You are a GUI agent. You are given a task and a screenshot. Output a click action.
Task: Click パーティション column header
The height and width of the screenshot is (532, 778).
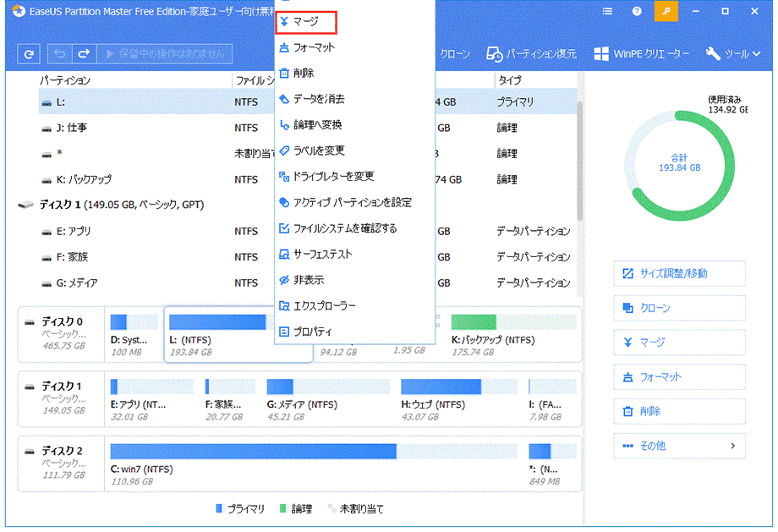click(x=65, y=80)
